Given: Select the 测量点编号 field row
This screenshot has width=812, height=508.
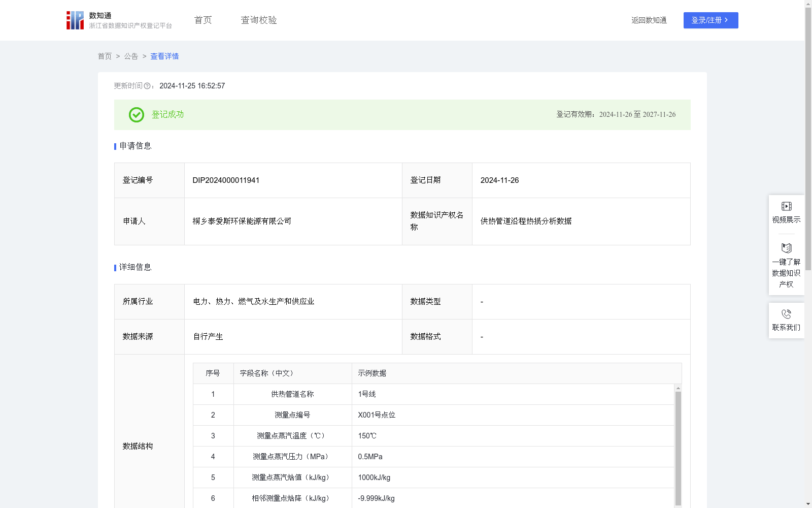Looking at the screenshot, I should click(292, 415).
